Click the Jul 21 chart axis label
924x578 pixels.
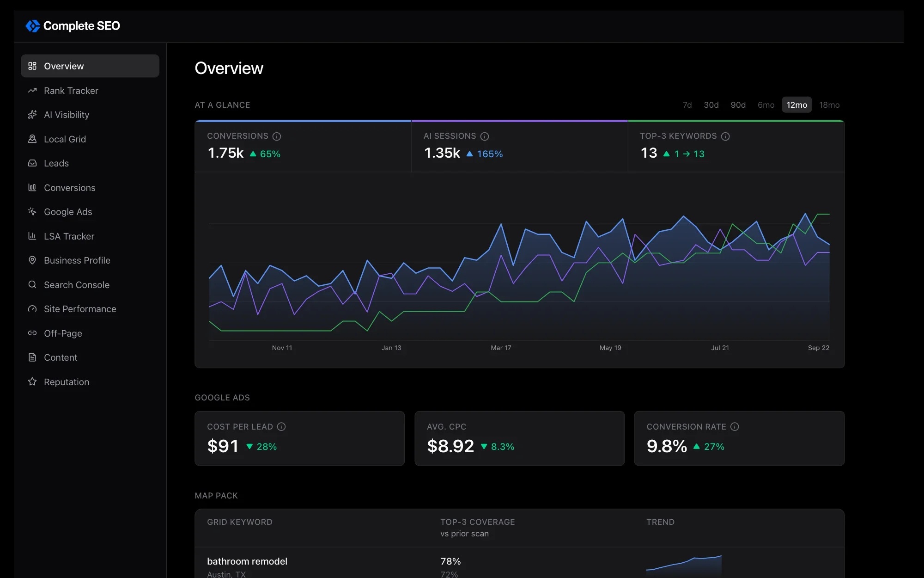720,348
